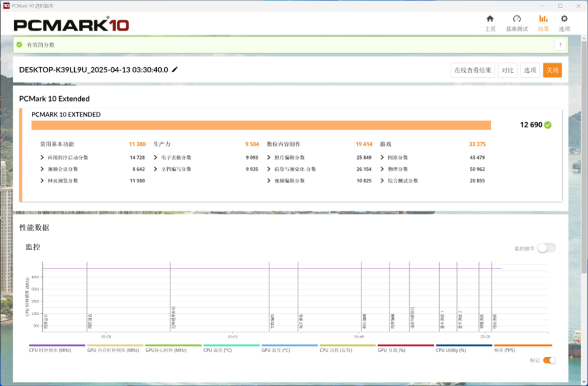Screen dimensions: 588x386
Task: Click the 显卡测试 2 marker line in chart
Action: (457, 296)
